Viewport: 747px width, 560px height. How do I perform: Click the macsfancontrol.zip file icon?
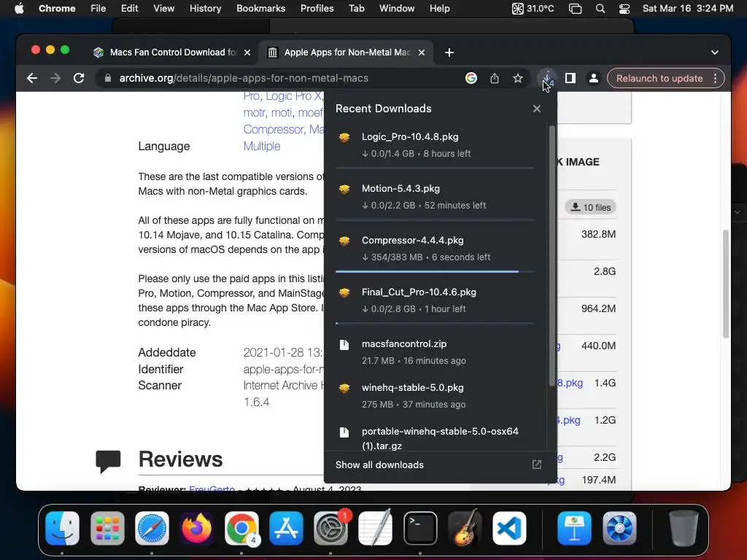click(344, 345)
